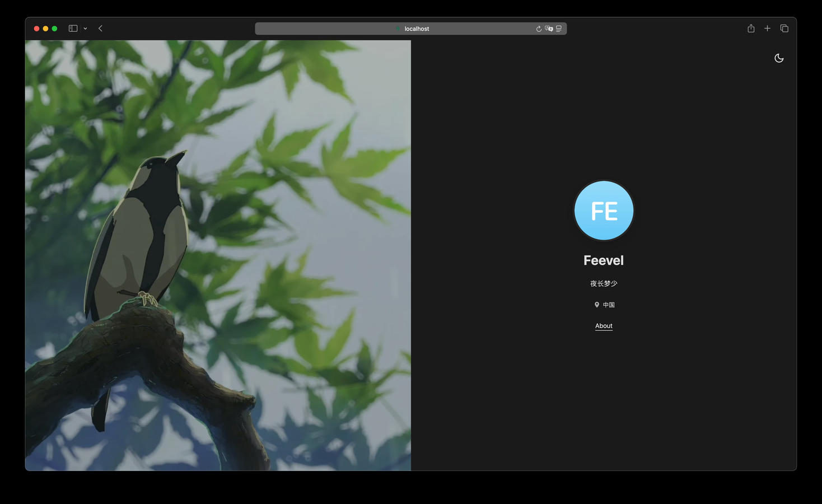The width and height of the screenshot is (822, 504).
Task: Click the 中国 location text
Action: point(609,305)
